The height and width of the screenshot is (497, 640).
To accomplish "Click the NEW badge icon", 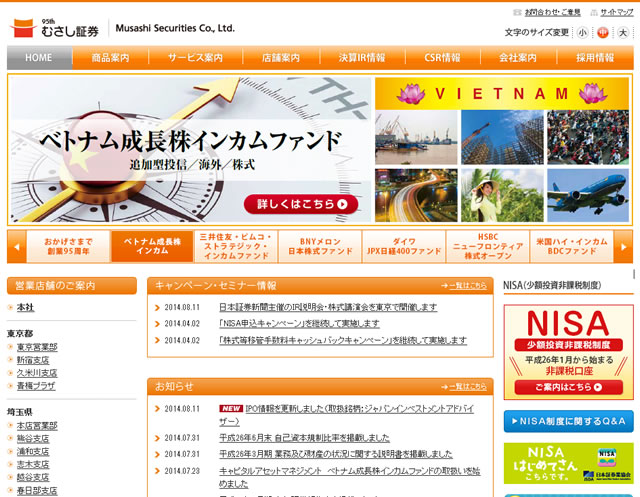I will point(231,408).
